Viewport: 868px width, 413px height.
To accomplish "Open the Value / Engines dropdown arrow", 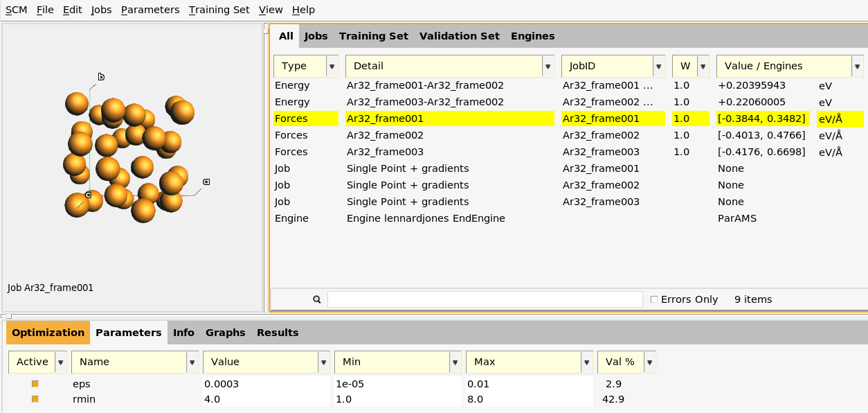I will point(858,67).
